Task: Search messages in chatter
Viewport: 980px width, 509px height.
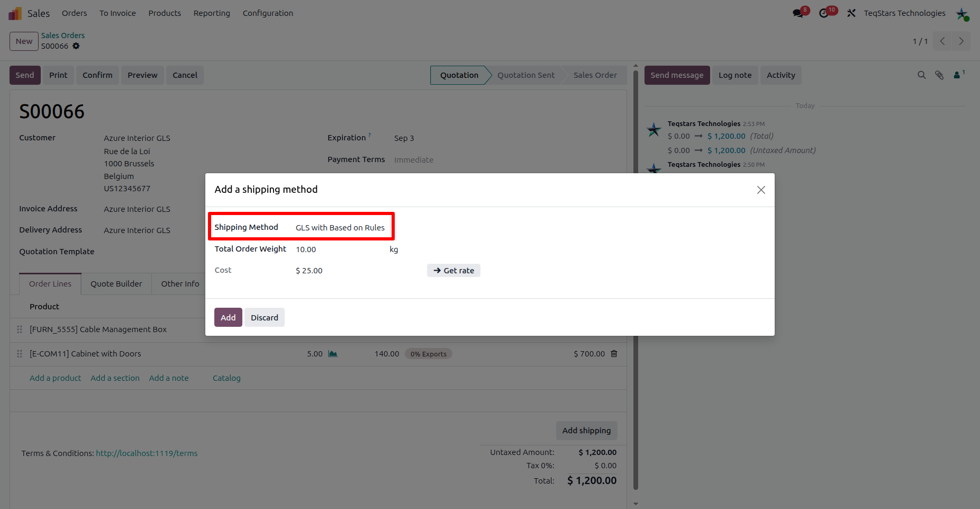Action: (922, 75)
